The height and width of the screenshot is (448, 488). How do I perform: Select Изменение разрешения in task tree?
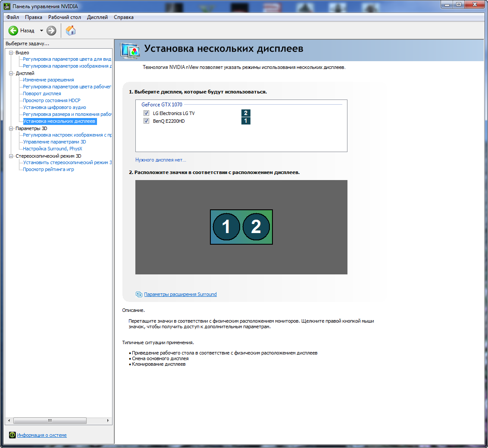48,80
